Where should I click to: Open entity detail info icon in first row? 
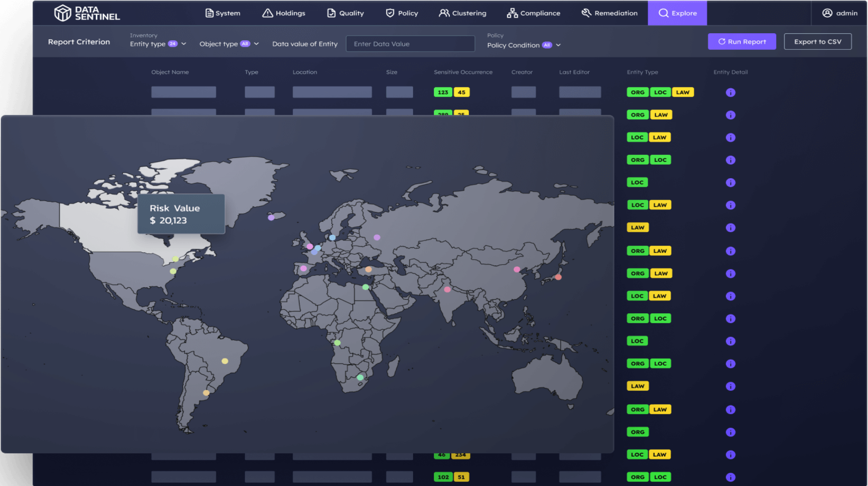tap(730, 92)
